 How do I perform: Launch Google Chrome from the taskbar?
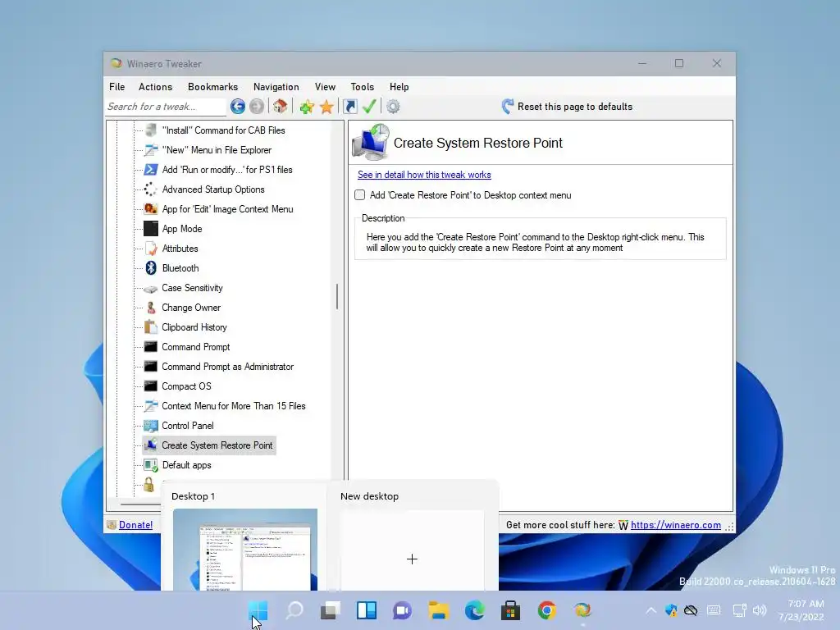[546, 610]
